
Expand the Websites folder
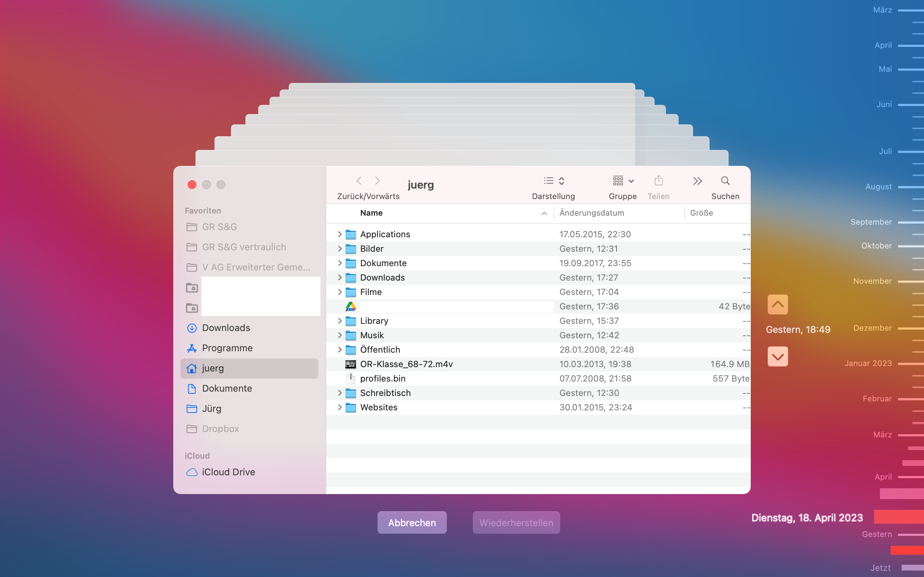pos(339,407)
